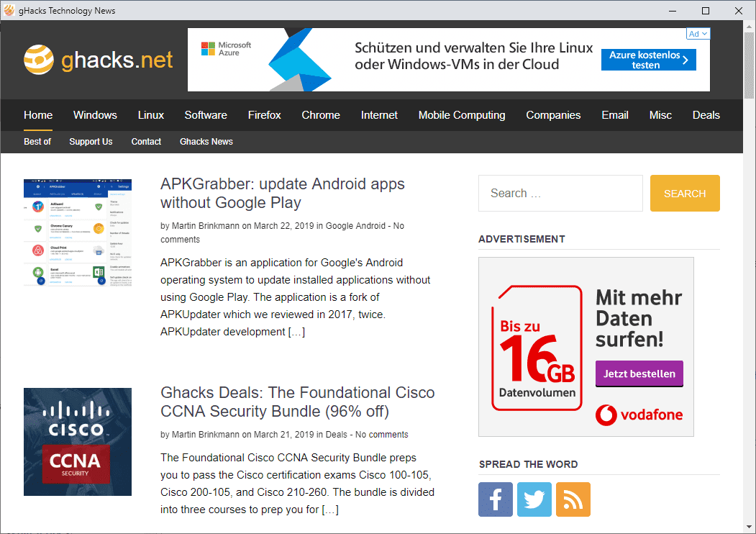Screen dimensions: 756x534
Task: Click the Vodafone logo in the advertisement
Action: click(639, 415)
